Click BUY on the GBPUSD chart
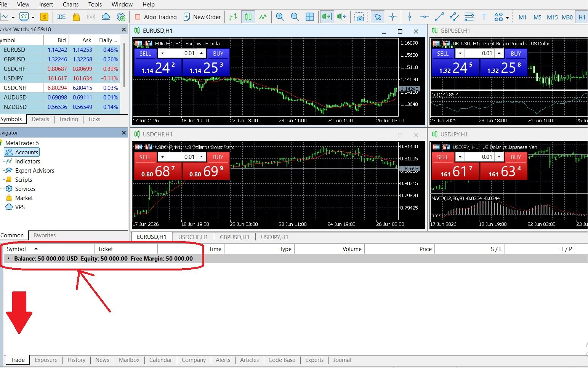This screenshot has width=588, height=368. click(x=516, y=54)
